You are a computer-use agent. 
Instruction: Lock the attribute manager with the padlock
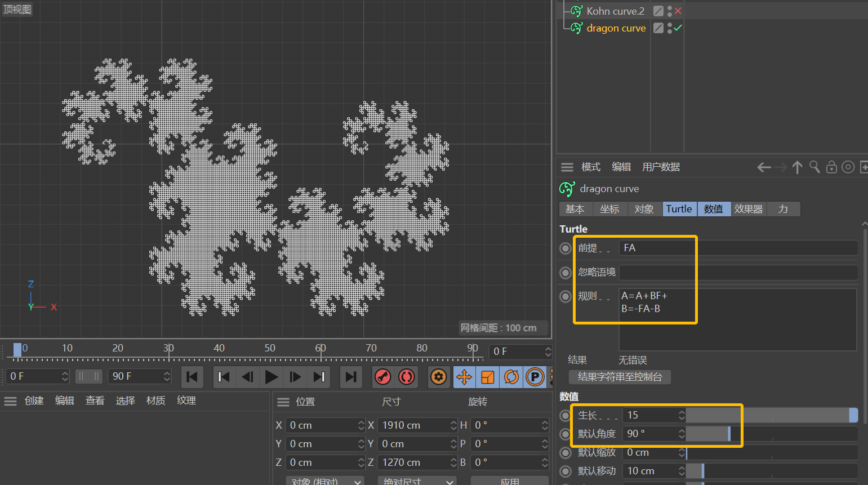831,167
